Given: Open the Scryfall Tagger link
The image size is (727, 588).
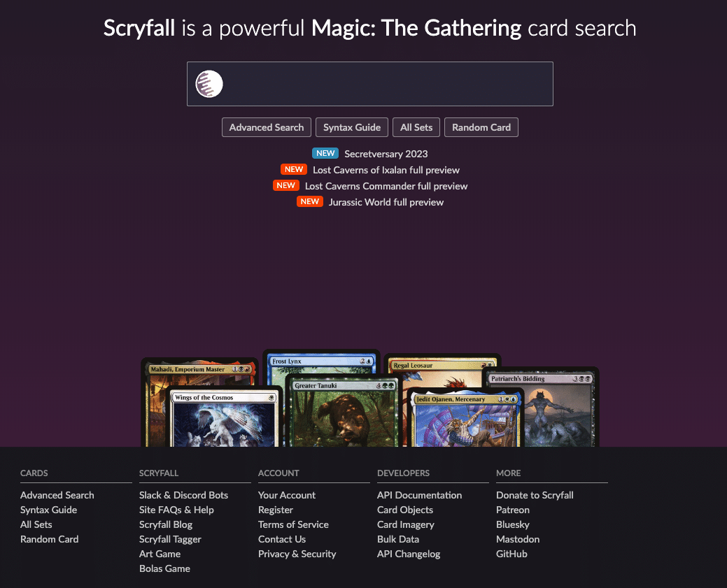Looking at the screenshot, I should tap(170, 539).
